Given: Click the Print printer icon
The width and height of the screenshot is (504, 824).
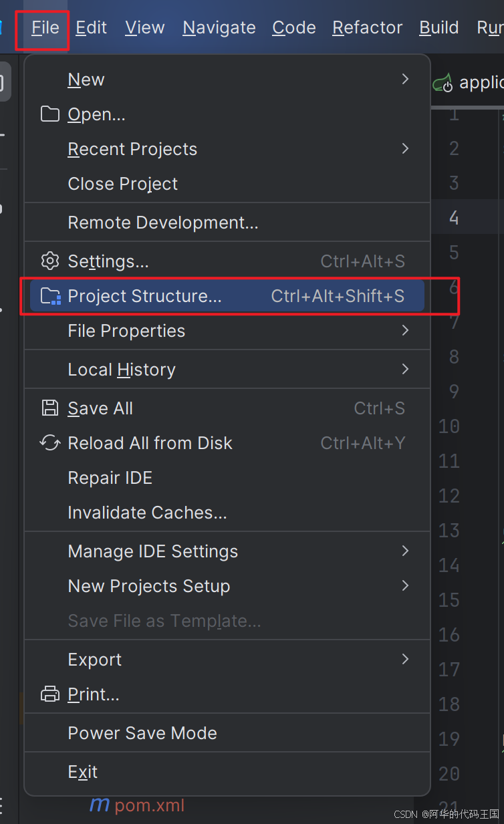Looking at the screenshot, I should pyautogui.click(x=50, y=694).
